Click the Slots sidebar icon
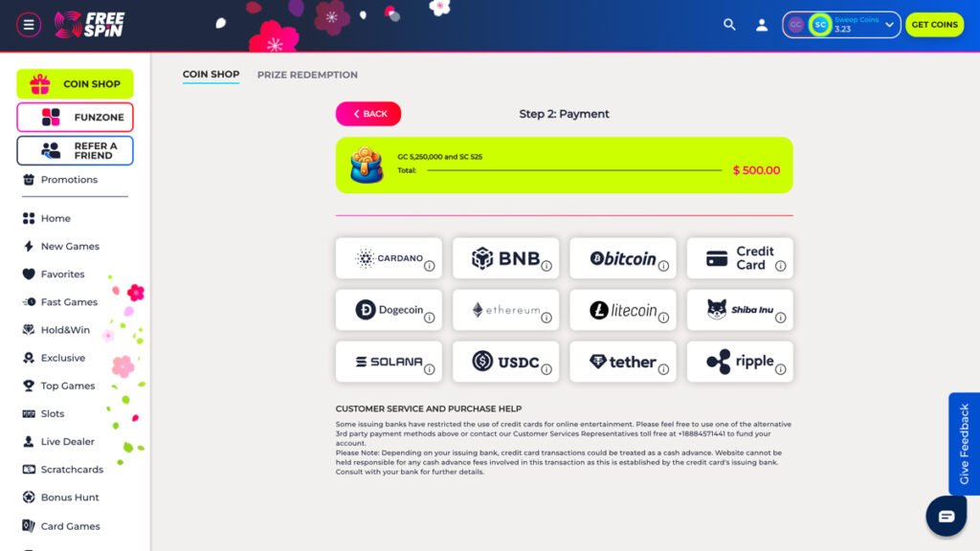980x551 pixels. [x=29, y=413]
